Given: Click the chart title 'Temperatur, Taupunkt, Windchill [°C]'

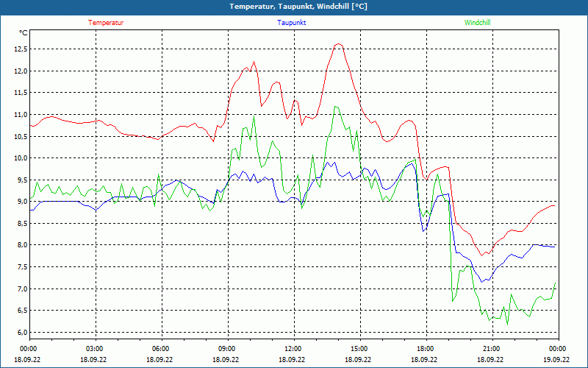Looking at the screenshot, I should pos(298,7).
